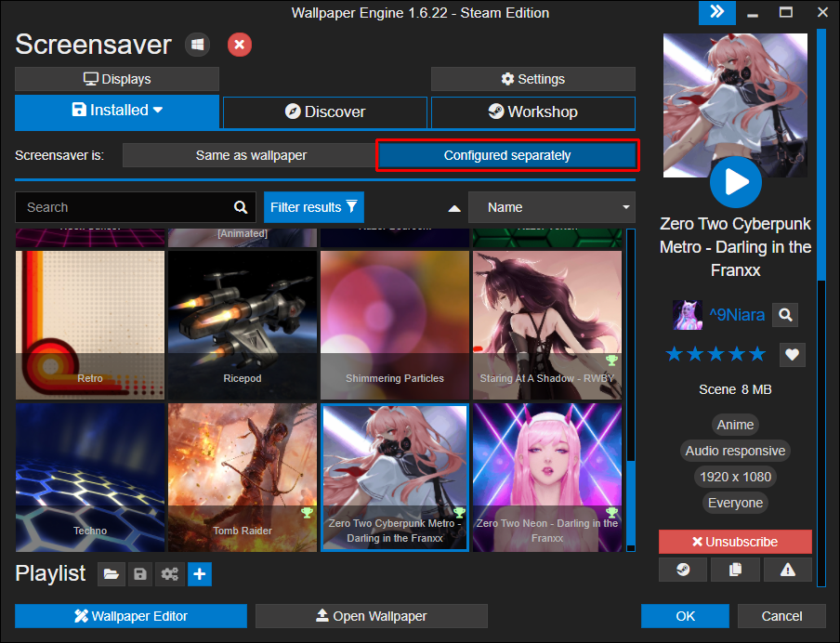Switch to the Discover tab

[x=324, y=112]
